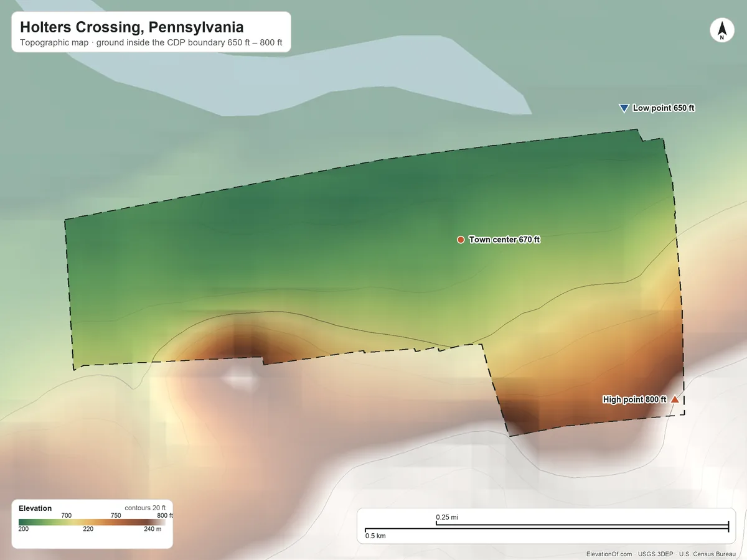747x560 pixels.
Task: Click the '220' metric legend label
Action: [x=88, y=530]
